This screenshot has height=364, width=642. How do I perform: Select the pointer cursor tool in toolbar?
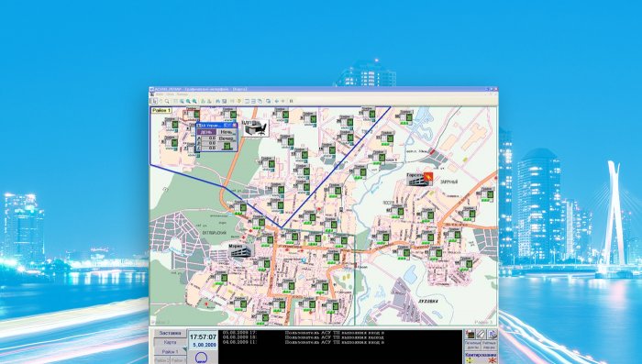[153, 101]
